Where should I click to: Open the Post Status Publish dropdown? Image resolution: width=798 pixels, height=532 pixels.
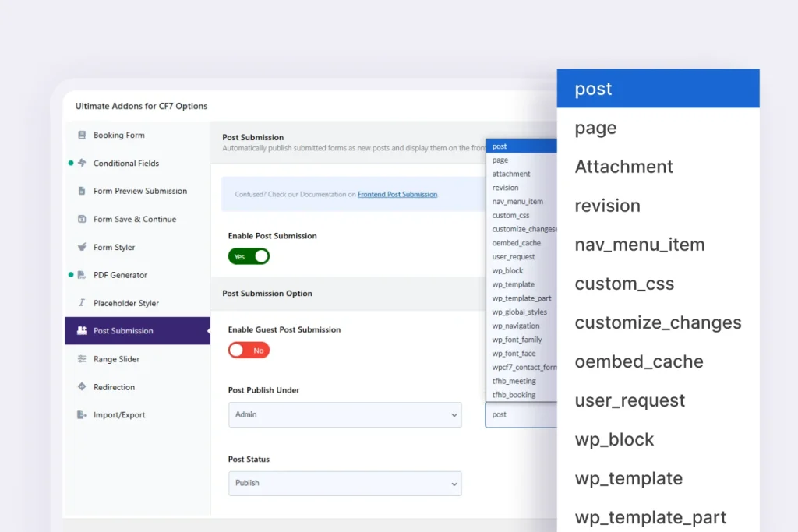point(345,483)
